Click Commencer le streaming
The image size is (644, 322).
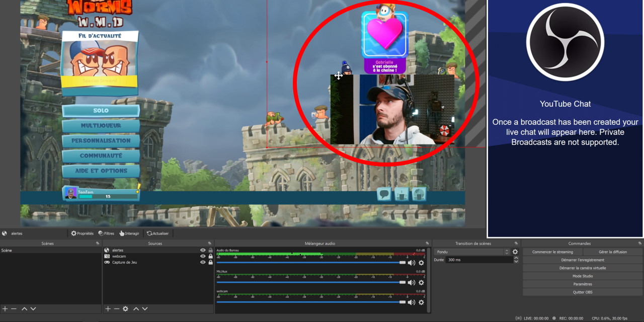coord(552,252)
